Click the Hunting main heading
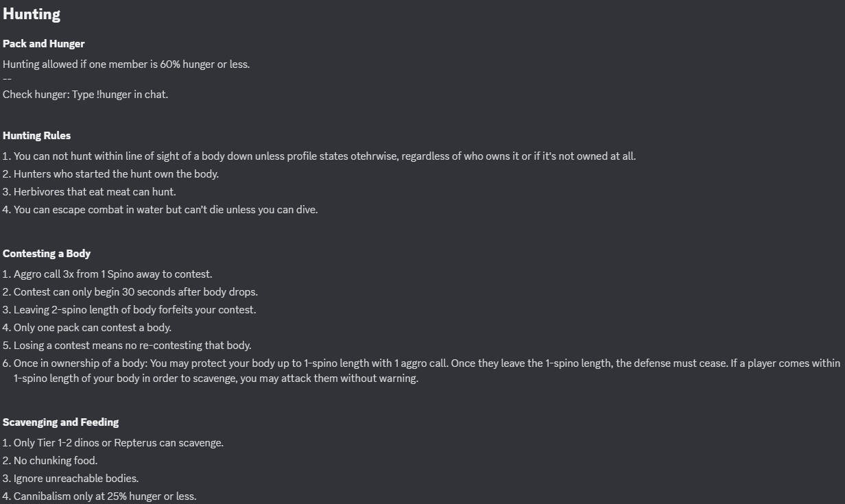 32,14
